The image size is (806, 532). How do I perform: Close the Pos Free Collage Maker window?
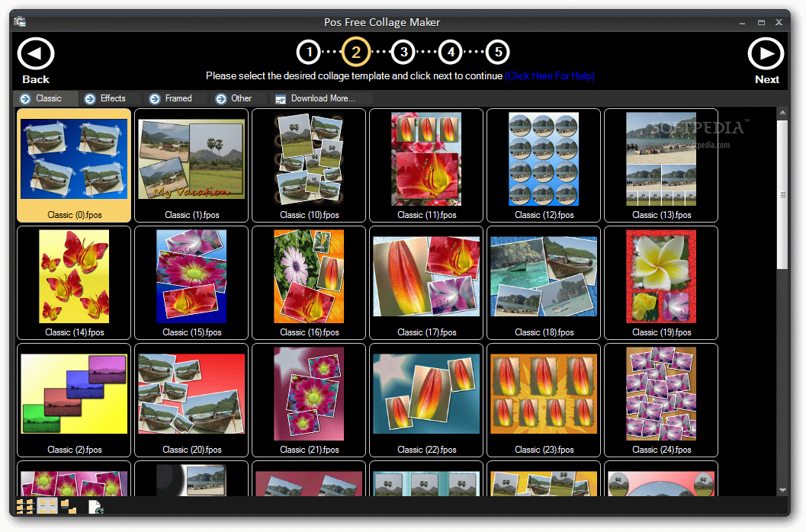pos(779,22)
